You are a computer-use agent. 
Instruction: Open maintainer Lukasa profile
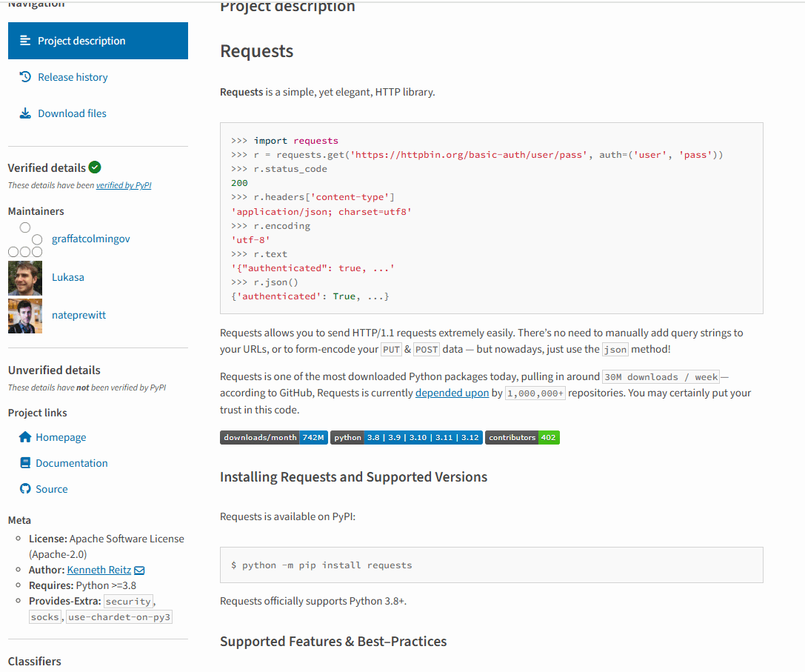[x=68, y=277]
